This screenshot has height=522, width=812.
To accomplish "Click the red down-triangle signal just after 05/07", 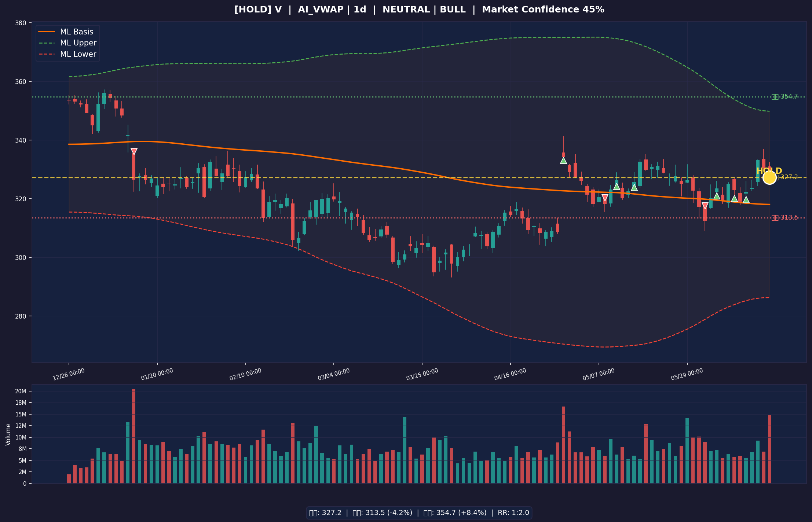I will (x=605, y=198).
